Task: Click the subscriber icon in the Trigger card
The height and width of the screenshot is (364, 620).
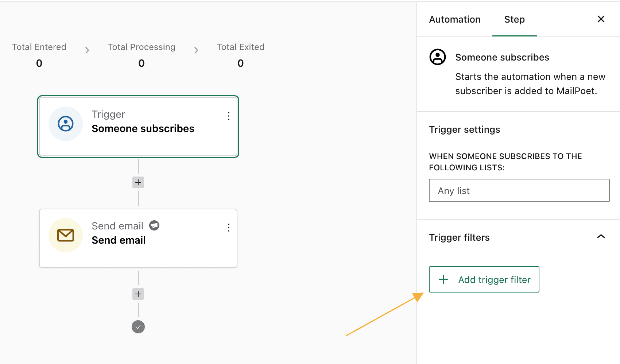Action: (66, 124)
